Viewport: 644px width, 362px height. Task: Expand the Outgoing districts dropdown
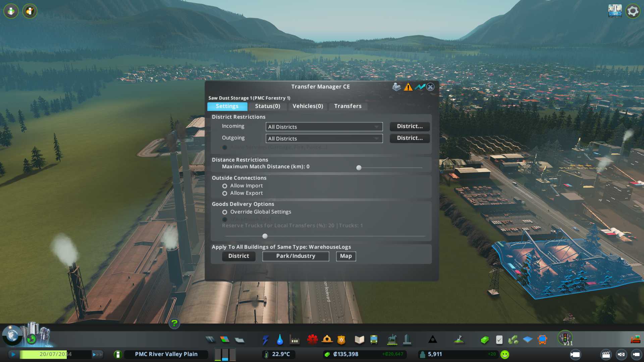coord(324,139)
